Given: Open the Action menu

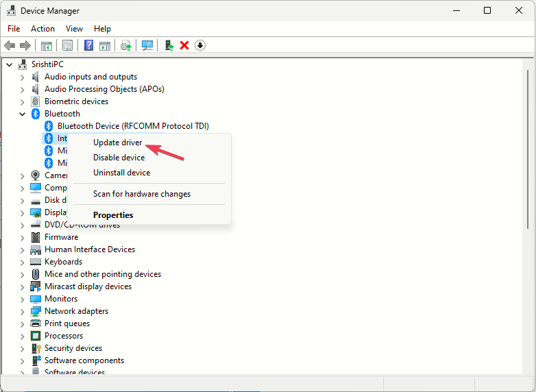Looking at the screenshot, I should pyautogui.click(x=42, y=29).
